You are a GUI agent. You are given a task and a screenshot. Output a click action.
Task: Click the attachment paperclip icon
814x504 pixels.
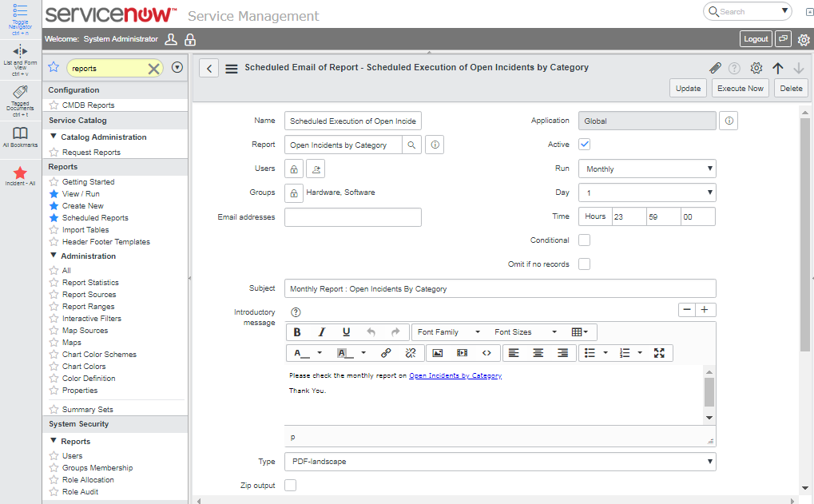click(715, 69)
